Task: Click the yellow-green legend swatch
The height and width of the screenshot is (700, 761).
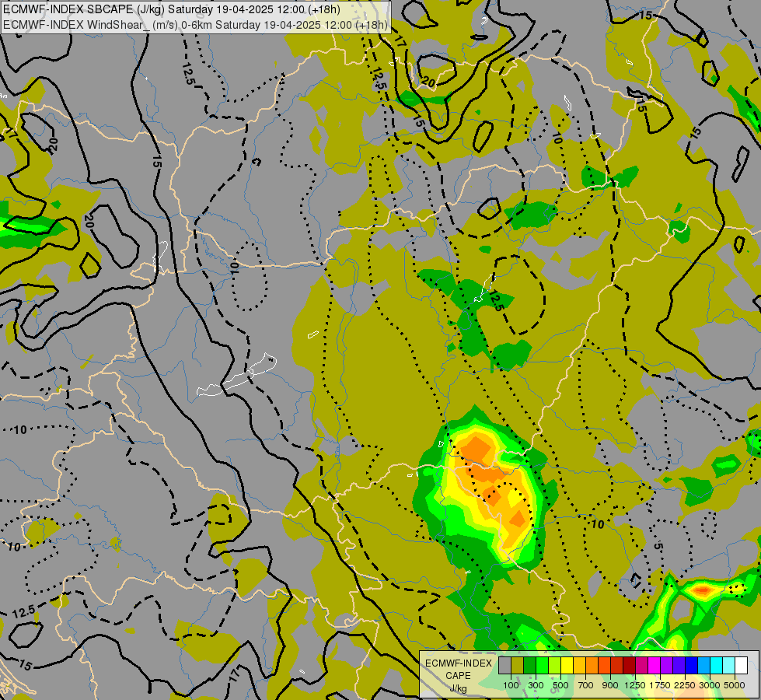Action: (555, 665)
